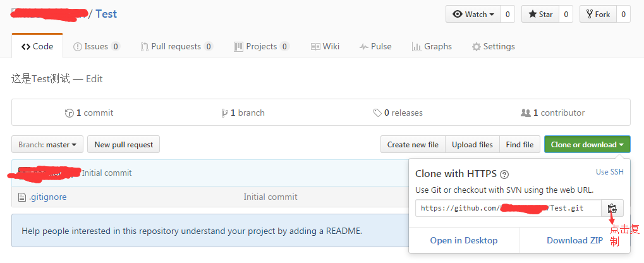Switch to the Pull requests tab

[x=176, y=46]
